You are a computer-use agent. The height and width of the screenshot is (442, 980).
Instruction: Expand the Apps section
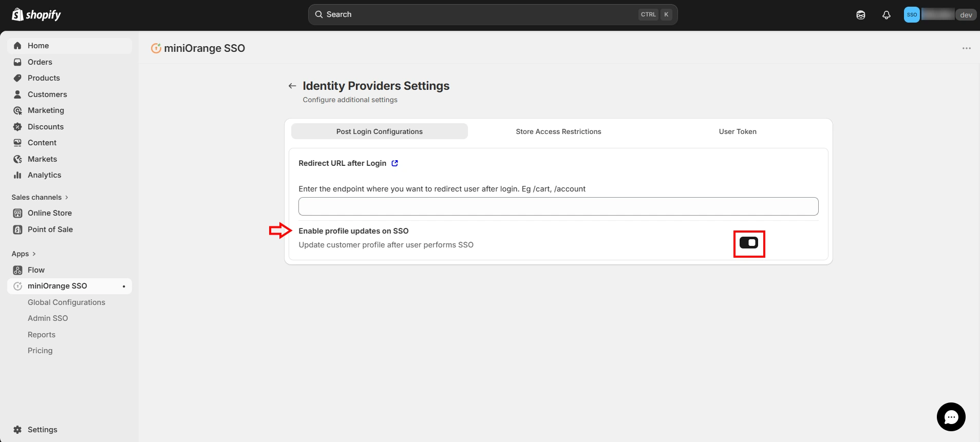24,254
